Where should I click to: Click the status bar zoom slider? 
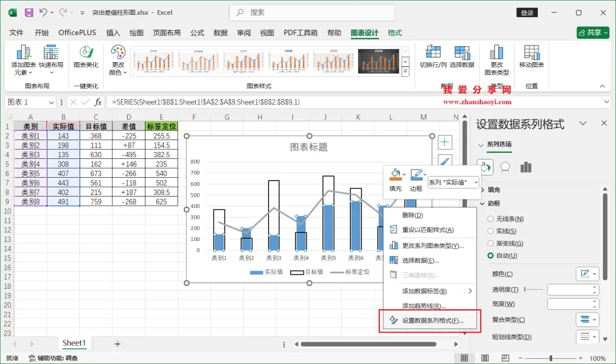click(x=551, y=358)
